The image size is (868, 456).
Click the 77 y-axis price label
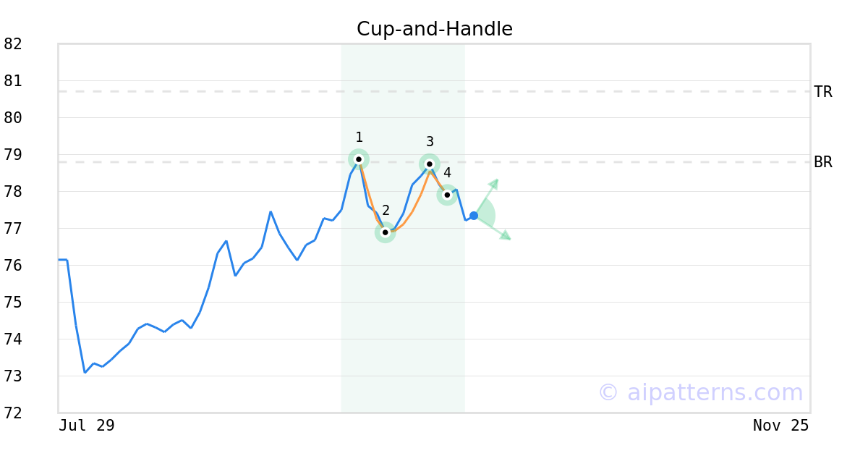click(13, 229)
